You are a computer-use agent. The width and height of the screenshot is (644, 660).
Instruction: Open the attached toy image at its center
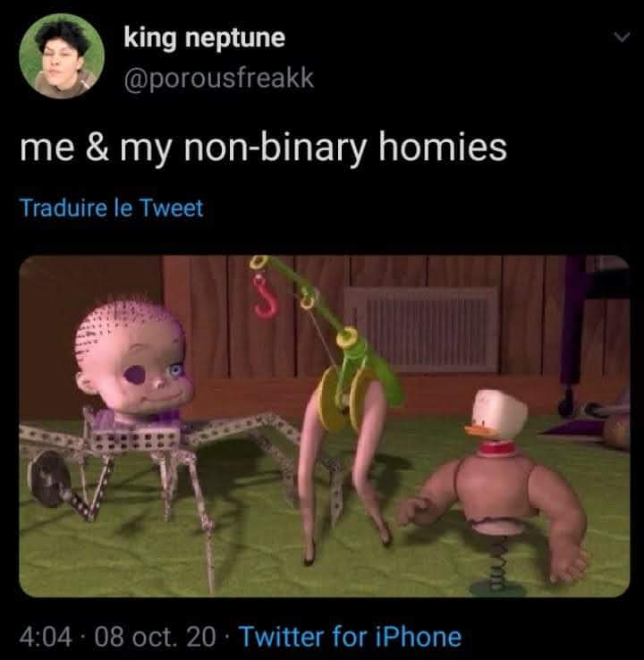click(x=324, y=426)
